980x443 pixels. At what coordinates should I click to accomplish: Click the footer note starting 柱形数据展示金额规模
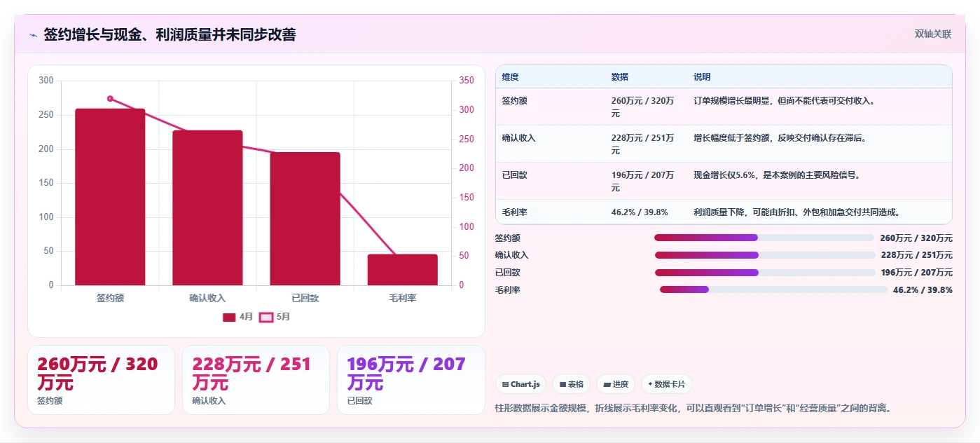[695, 408]
